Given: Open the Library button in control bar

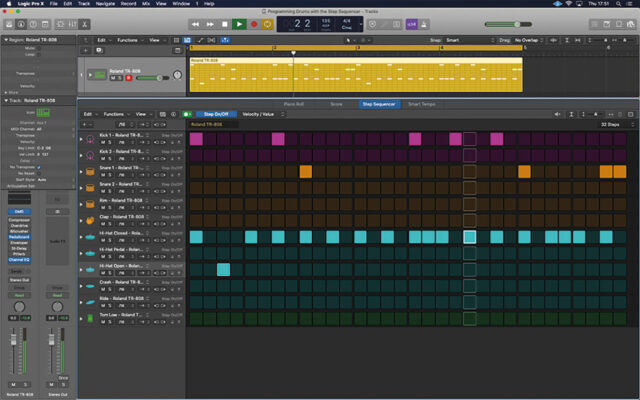Looking at the screenshot, I should pyautogui.click(x=9, y=24).
